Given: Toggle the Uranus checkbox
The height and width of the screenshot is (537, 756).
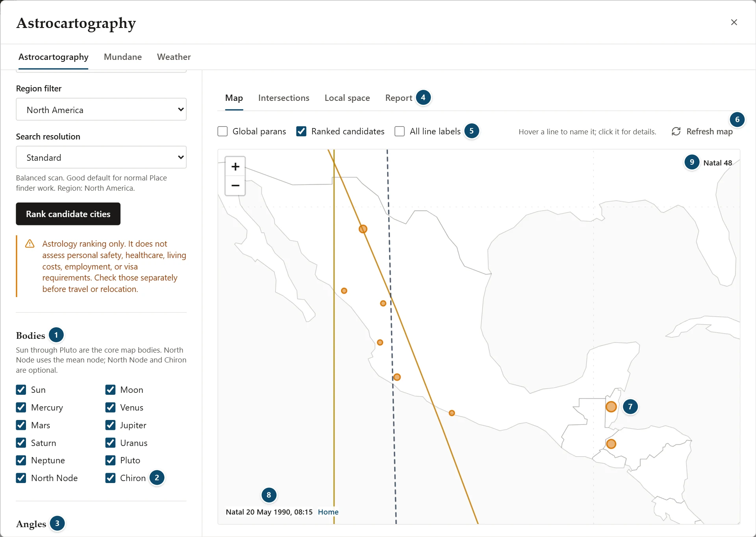Looking at the screenshot, I should (x=110, y=443).
